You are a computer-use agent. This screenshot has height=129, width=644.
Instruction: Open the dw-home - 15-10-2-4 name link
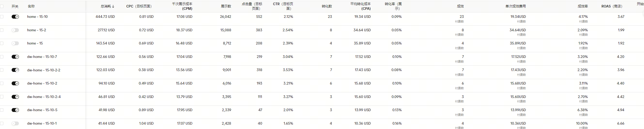(44, 97)
